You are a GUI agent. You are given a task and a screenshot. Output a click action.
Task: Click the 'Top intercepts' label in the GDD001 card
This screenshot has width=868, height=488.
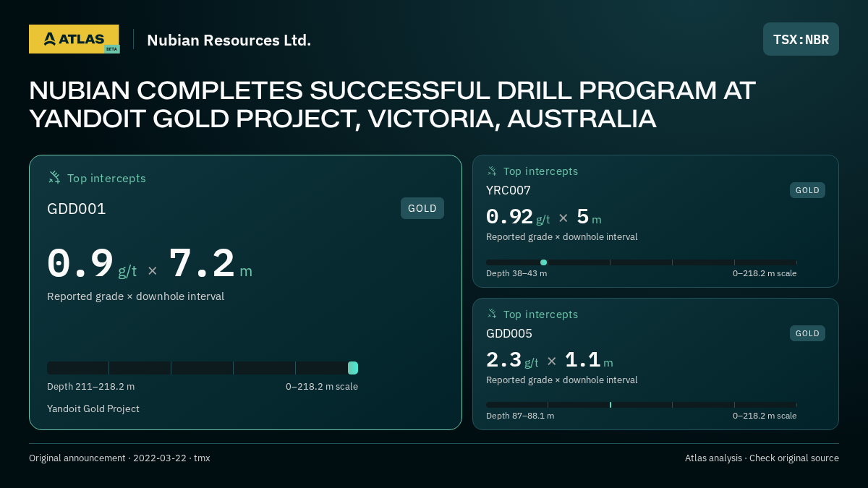pos(106,178)
